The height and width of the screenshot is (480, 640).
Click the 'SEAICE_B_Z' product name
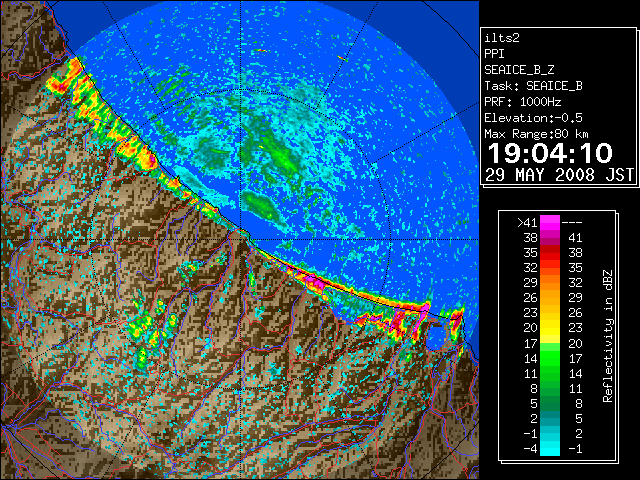click(x=519, y=70)
